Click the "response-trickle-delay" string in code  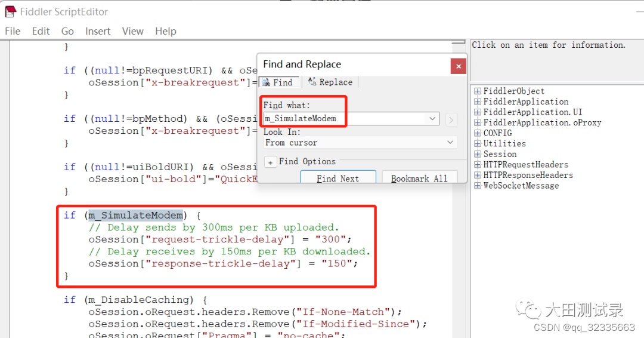[x=221, y=263]
